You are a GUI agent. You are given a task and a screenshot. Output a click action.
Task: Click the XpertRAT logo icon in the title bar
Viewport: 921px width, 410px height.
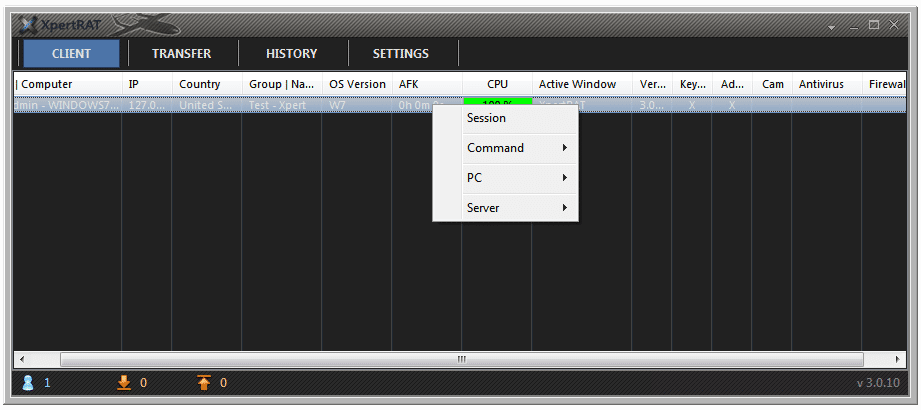pos(29,25)
